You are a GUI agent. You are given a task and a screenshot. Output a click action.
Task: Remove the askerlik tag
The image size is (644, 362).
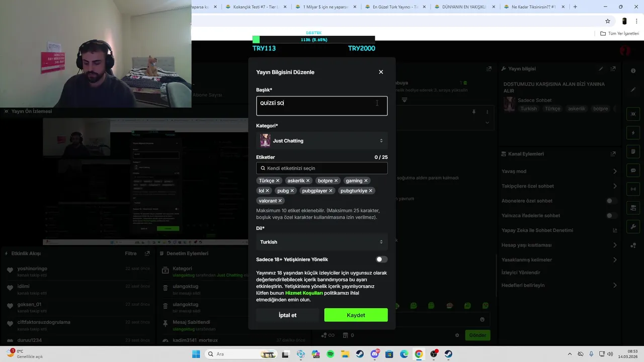click(308, 180)
